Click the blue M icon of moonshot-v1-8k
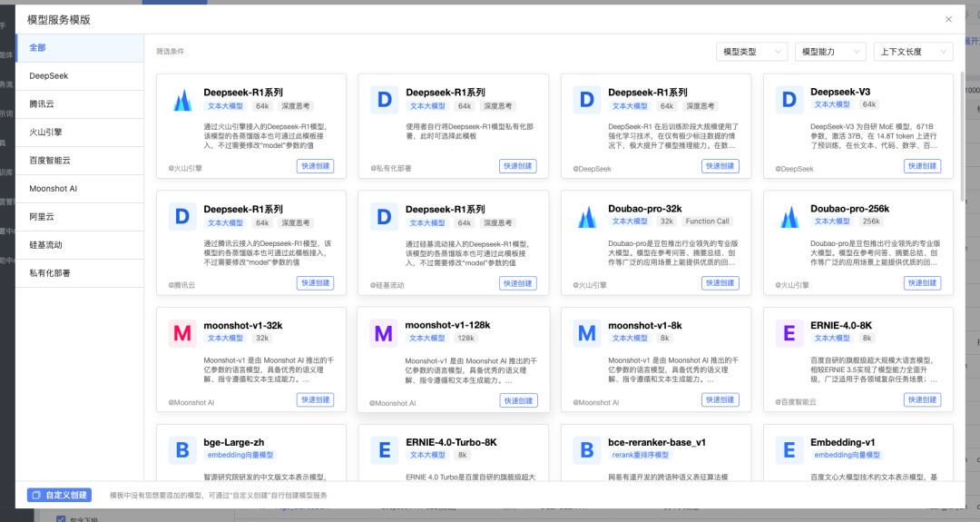 tap(587, 333)
